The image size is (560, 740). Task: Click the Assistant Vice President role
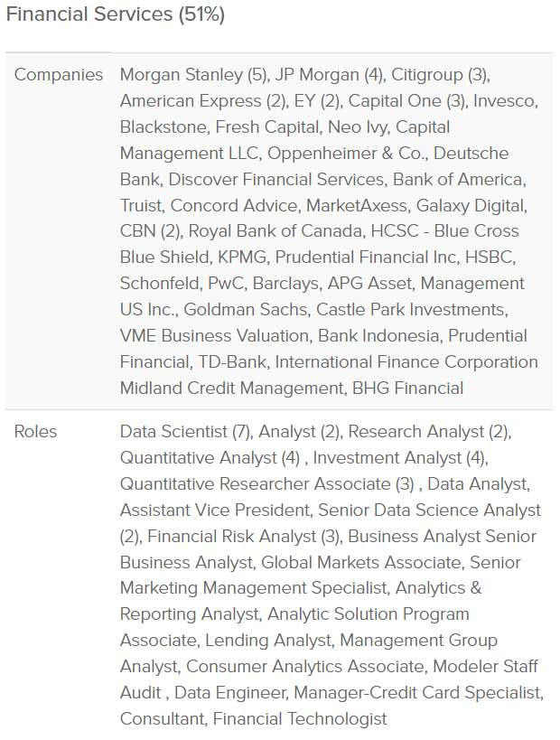215,511
